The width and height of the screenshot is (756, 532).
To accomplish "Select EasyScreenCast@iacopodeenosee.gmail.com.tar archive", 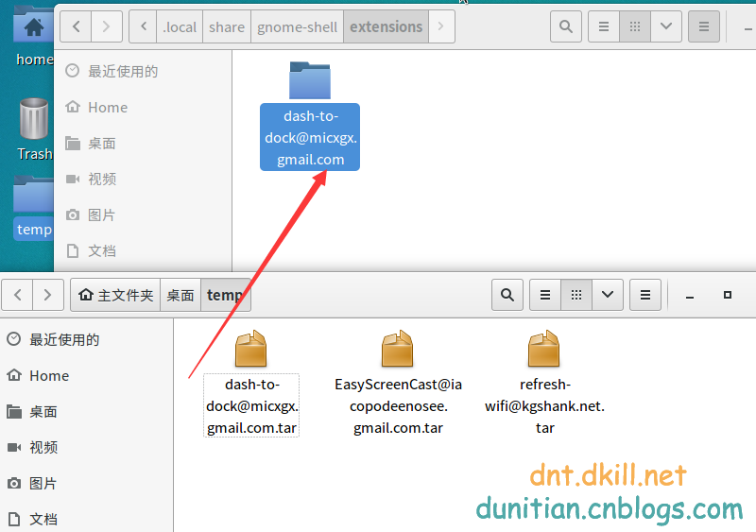I will (x=398, y=384).
